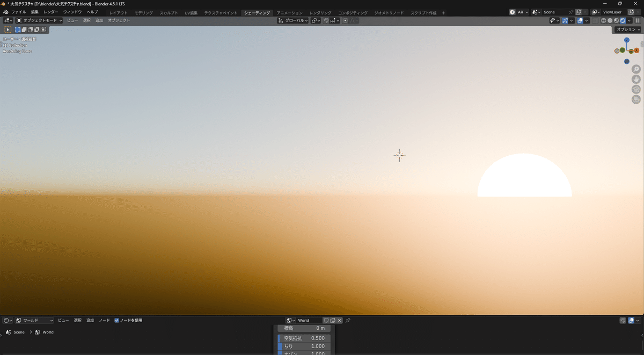The width and height of the screenshot is (644, 355).
Task: Switch to the スカルプト workspace tab
Action: pos(169,12)
